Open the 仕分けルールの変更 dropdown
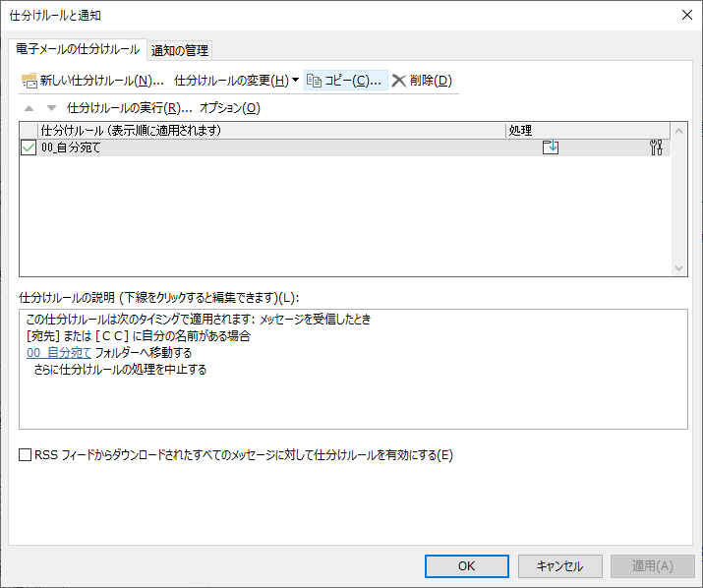Screen dimensions: 703x588 click(236, 81)
